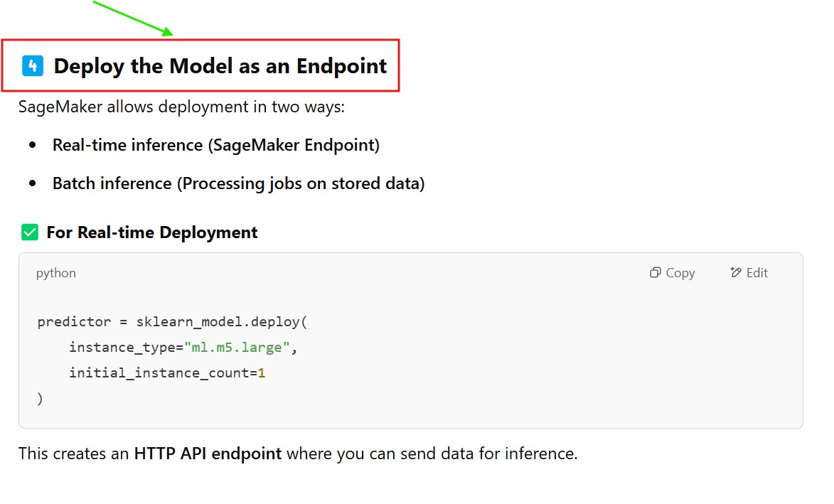The width and height of the screenshot is (834, 504).
Task: Click the 'predictor = sklearn_model.deploy(' code line
Action: pos(172,322)
